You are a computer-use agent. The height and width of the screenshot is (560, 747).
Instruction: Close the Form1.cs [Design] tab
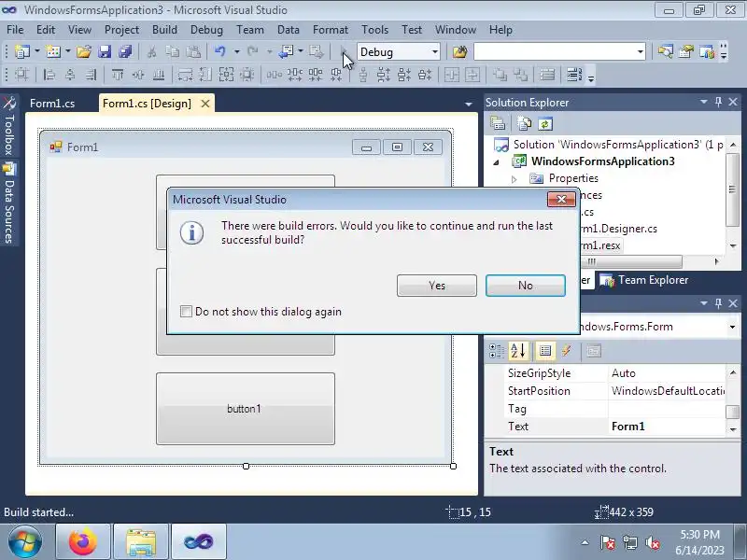click(205, 104)
